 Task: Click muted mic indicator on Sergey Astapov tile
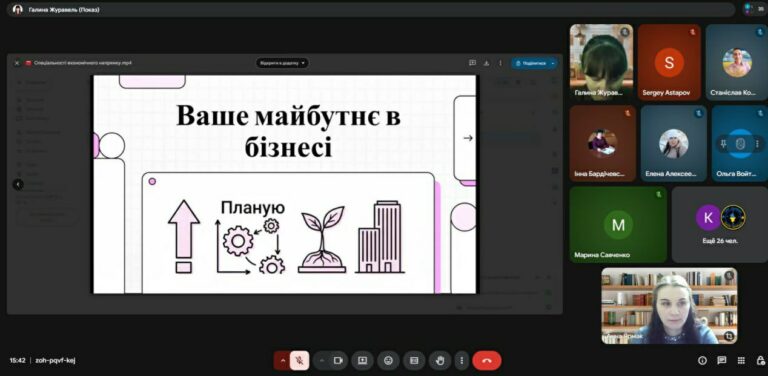pyautogui.click(x=693, y=32)
